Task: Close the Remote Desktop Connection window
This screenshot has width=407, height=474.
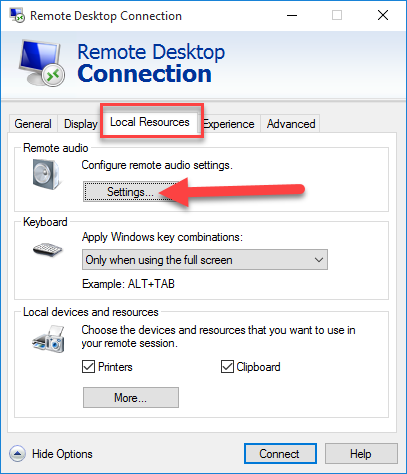Action: pos(383,15)
